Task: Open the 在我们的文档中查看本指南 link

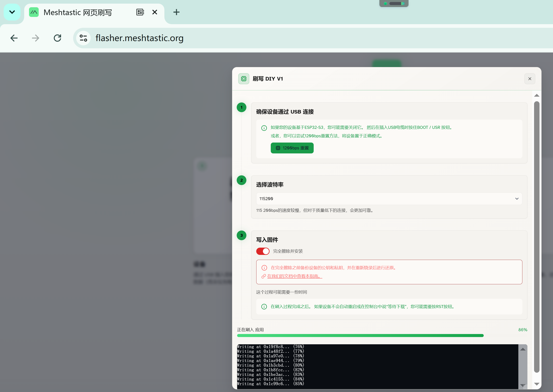Action: [x=295, y=276]
